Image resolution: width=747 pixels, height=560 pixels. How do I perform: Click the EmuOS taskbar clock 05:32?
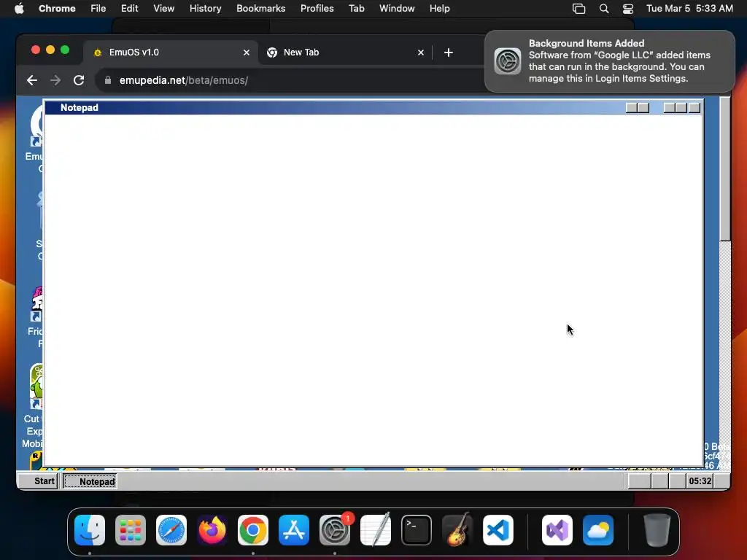(x=700, y=481)
